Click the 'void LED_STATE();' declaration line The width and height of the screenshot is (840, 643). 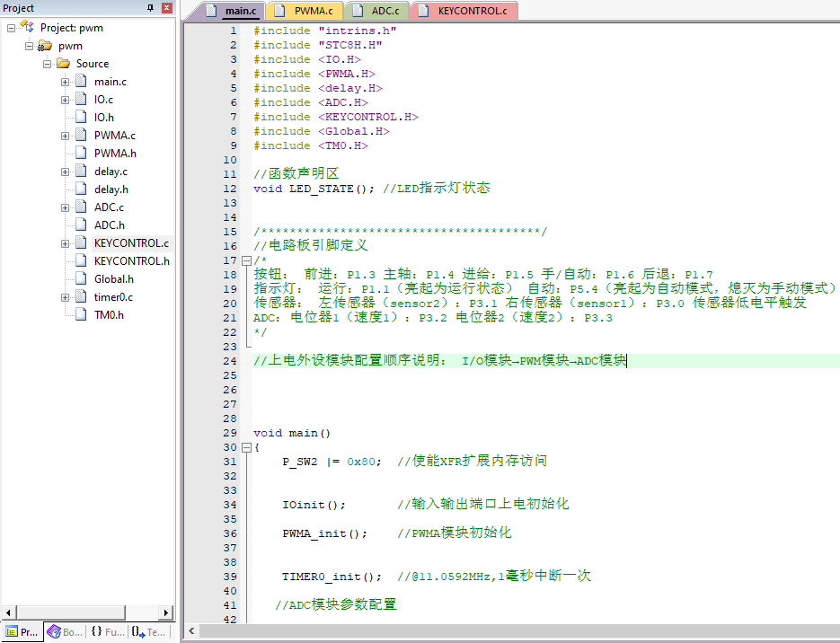pyautogui.click(x=314, y=189)
